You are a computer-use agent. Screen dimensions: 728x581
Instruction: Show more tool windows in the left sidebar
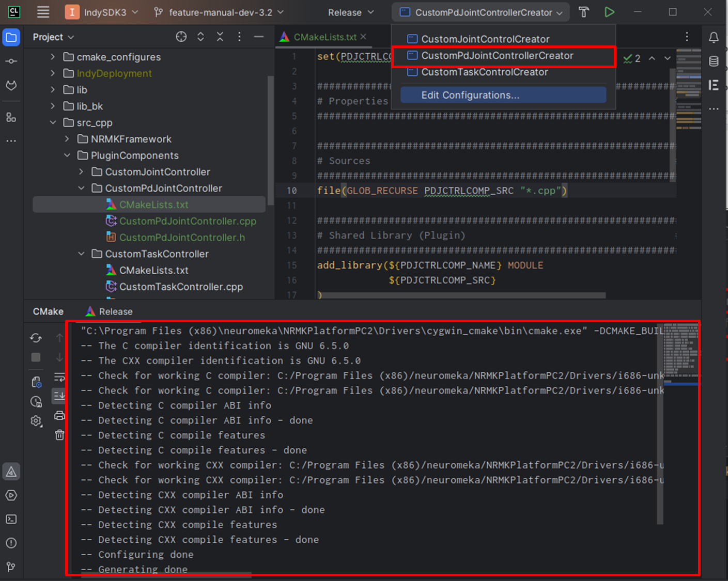pos(11,140)
